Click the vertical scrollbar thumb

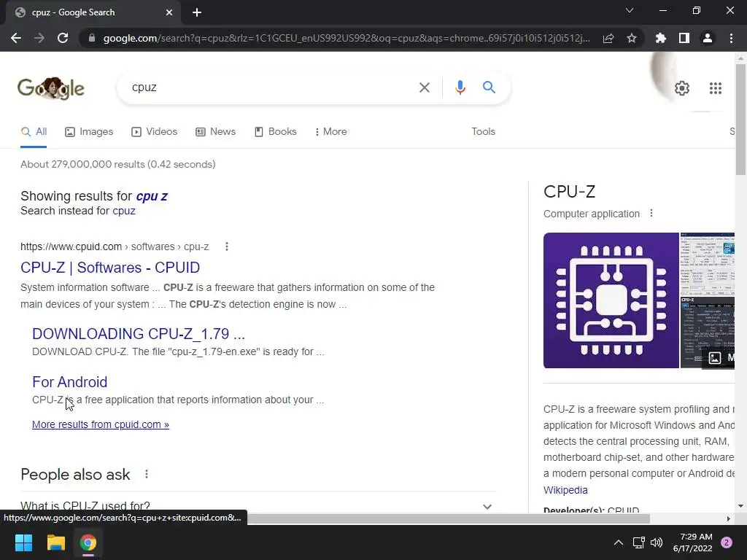(x=740, y=119)
